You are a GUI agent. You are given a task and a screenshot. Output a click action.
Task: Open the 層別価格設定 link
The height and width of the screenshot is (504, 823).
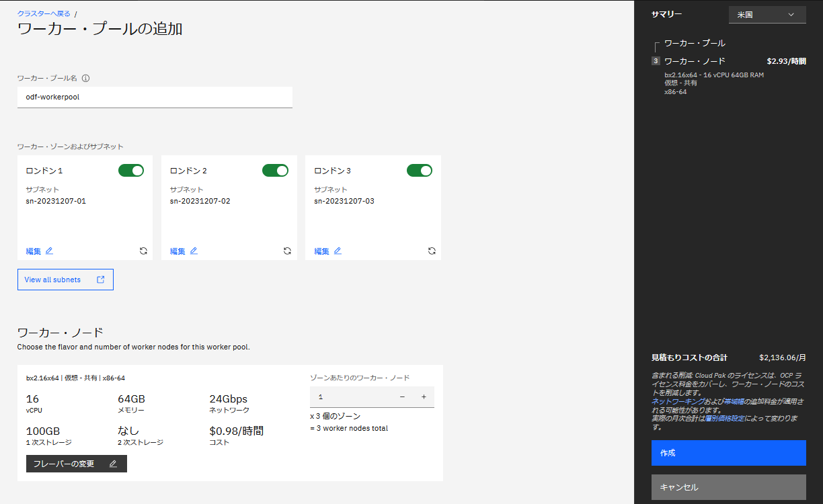(x=726, y=418)
